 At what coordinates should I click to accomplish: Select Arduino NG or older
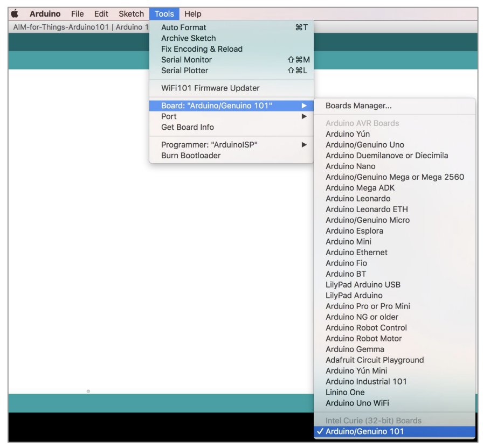click(x=395, y=317)
